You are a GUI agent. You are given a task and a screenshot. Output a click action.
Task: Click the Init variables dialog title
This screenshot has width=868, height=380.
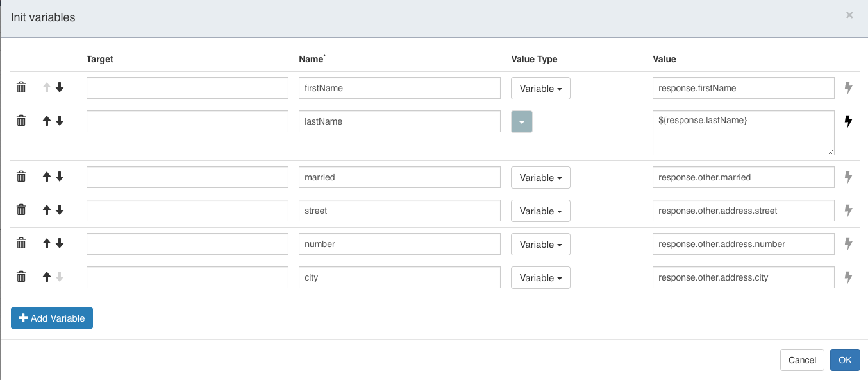click(42, 17)
